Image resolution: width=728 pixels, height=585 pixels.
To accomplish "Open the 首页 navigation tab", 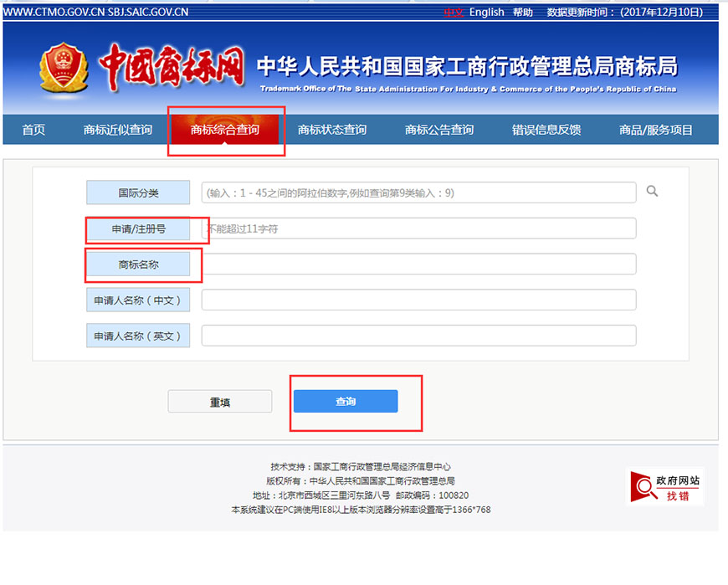I will coord(33,130).
